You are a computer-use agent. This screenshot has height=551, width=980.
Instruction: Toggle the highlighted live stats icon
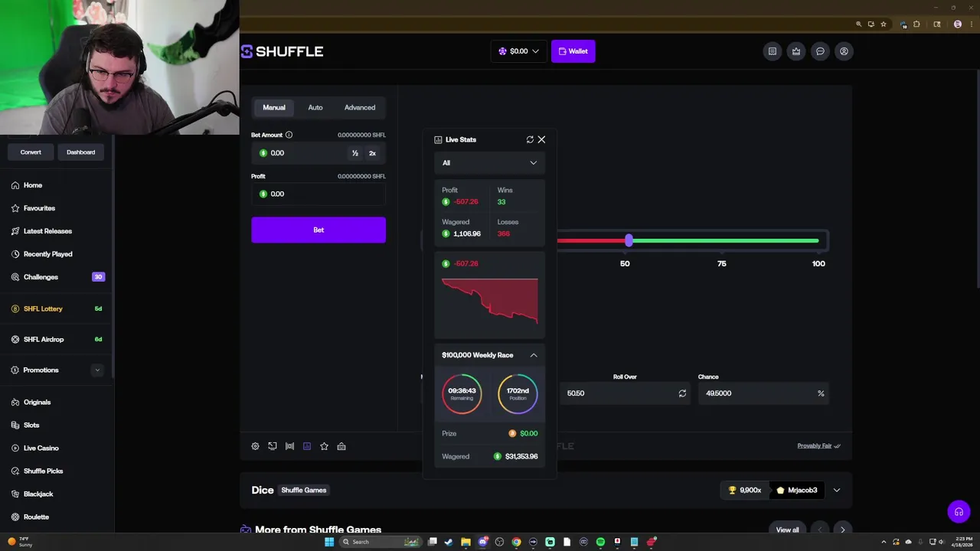307,446
